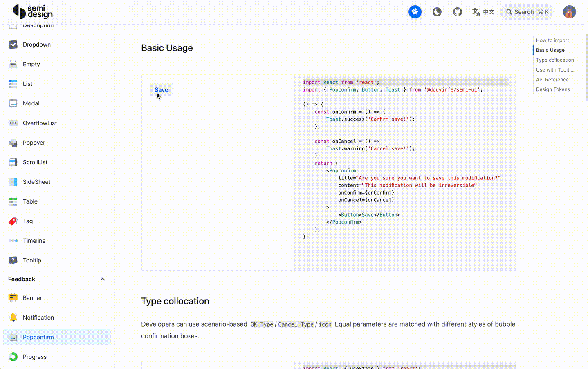
Task: Open the Popover sidebar entry
Action: (34, 143)
